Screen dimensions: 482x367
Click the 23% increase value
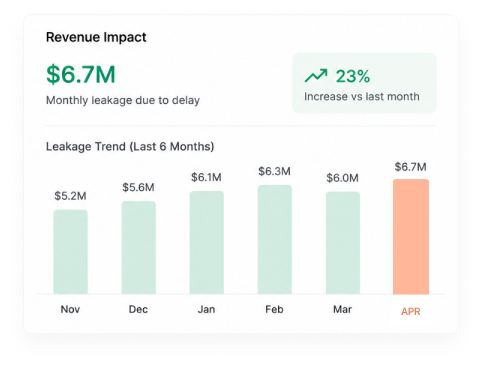tap(353, 76)
